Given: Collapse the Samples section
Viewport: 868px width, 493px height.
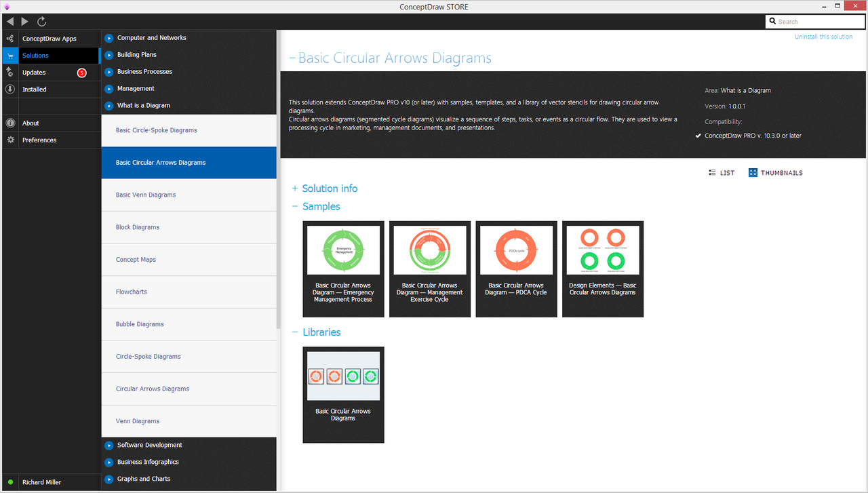Looking at the screenshot, I should [295, 206].
